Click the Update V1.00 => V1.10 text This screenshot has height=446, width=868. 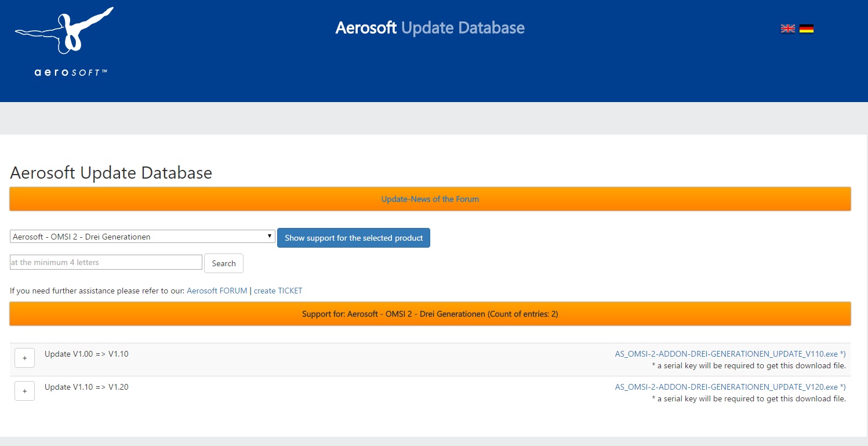click(x=86, y=354)
